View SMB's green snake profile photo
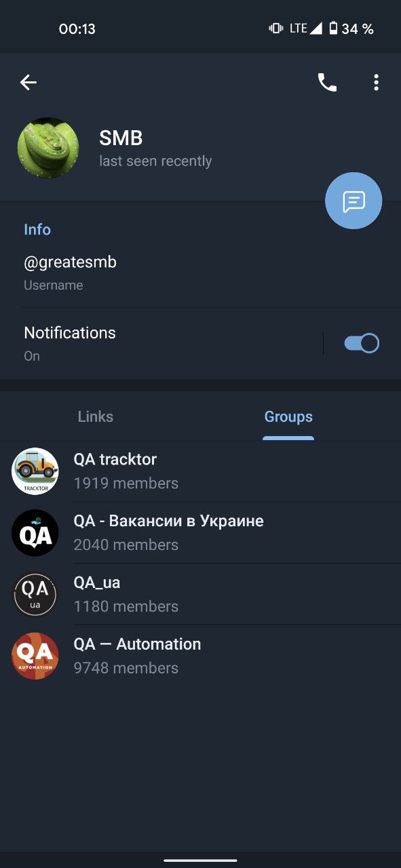Screen dimensions: 401x868 point(48,148)
